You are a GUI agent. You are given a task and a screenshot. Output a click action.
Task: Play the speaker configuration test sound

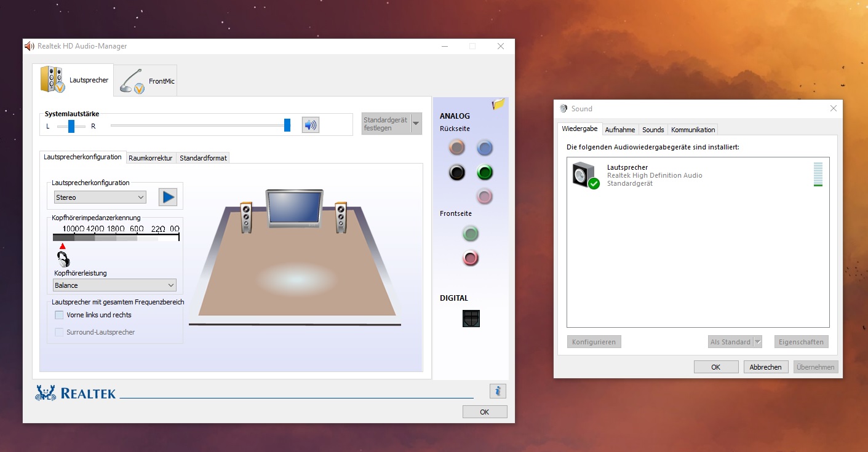[x=168, y=197]
